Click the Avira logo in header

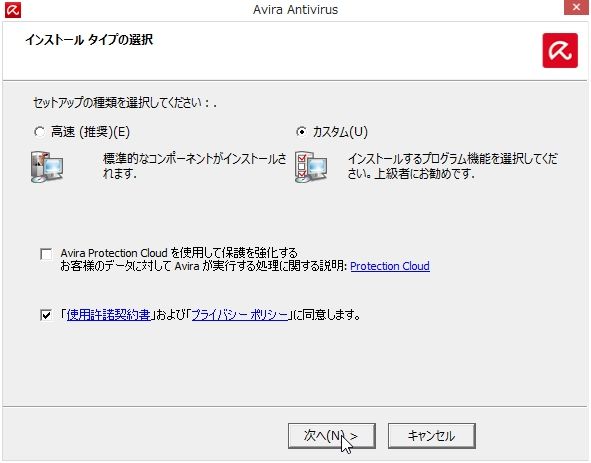tap(560, 51)
